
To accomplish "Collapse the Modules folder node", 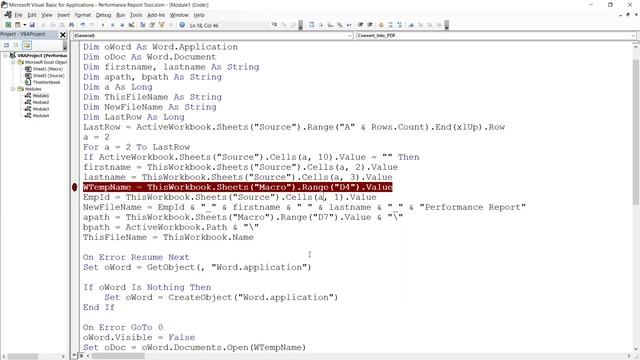I will (x=13, y=89).
